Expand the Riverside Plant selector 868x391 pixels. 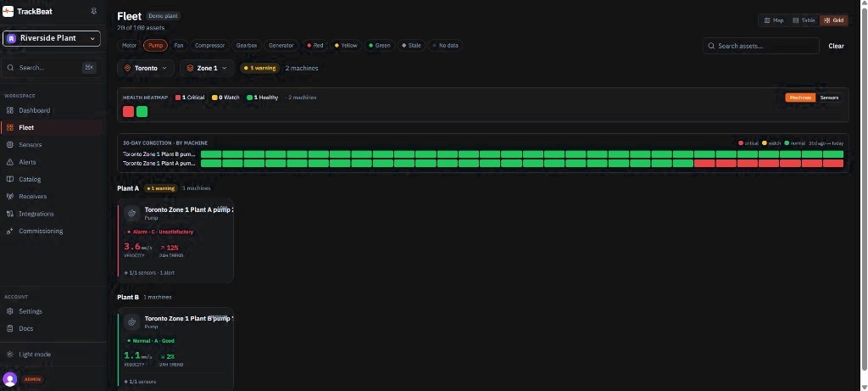click(x=52, y=38)
